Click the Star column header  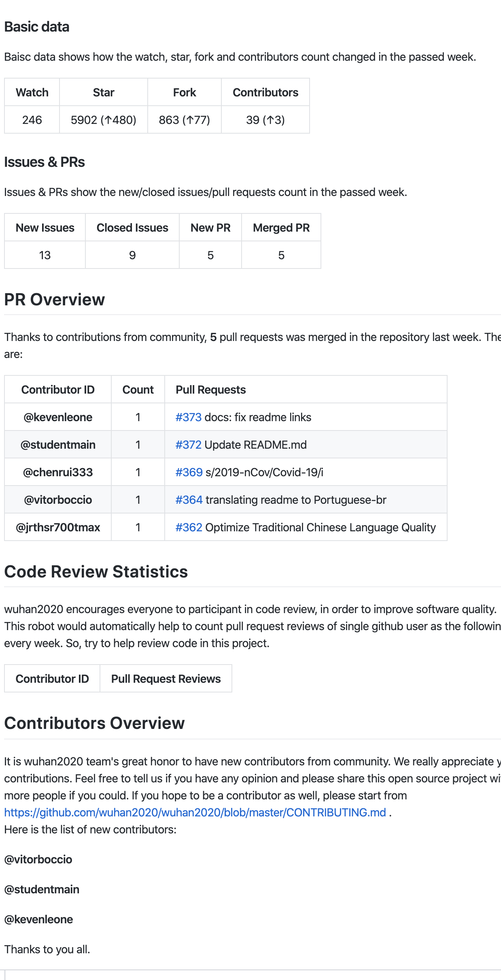104,92
